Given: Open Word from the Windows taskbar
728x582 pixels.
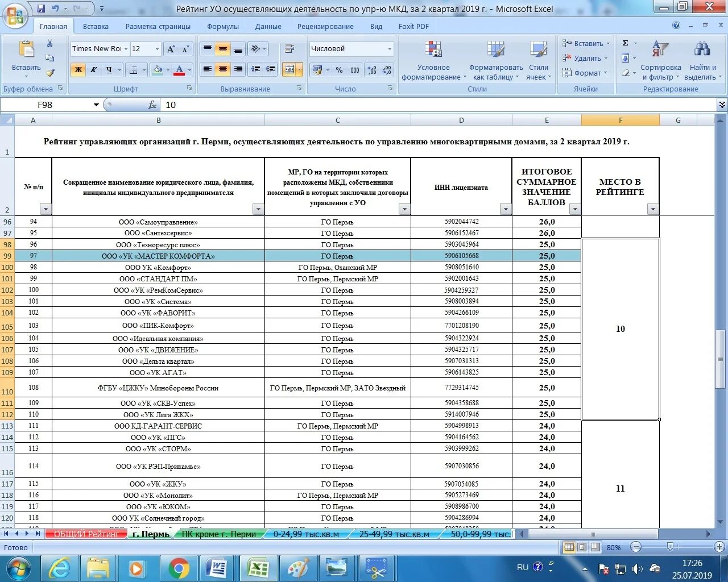Looking at the screenshot, I should point(218,568).
